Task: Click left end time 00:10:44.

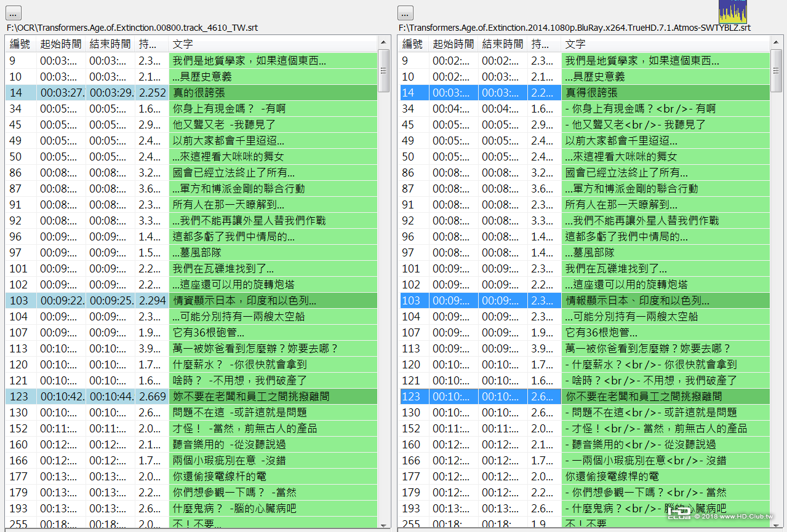Action: [x=111, y=396]
